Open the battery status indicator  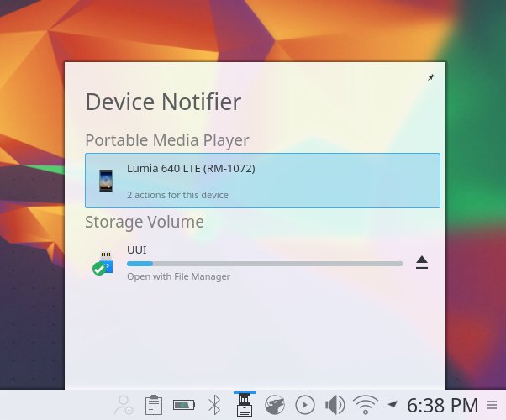tap(183, 406)
